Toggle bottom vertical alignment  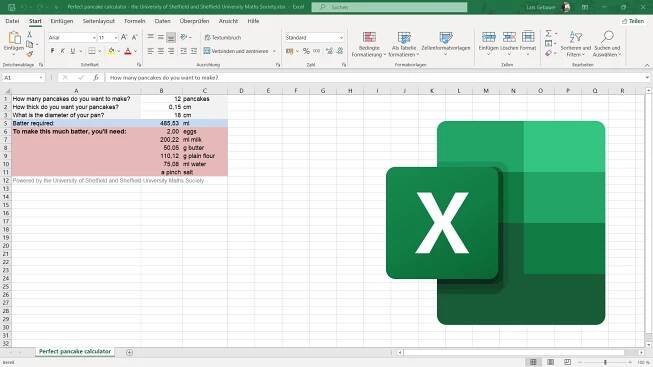[x=171, y=37]
